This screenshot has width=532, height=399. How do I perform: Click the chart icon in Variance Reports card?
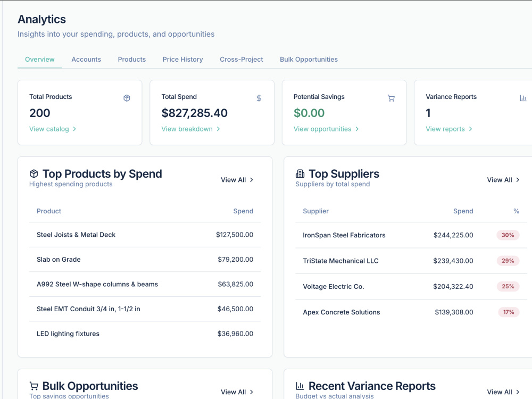(x=523, y=98)
